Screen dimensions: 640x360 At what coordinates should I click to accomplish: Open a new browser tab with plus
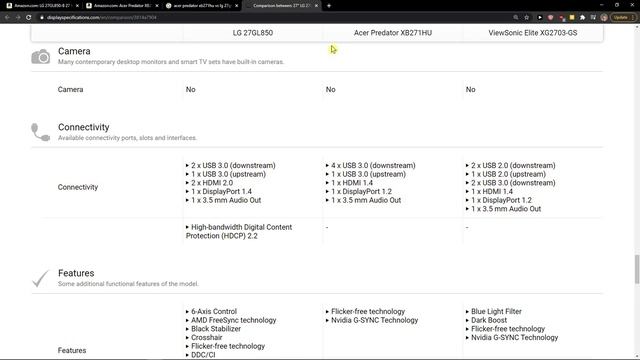[329, 6]
